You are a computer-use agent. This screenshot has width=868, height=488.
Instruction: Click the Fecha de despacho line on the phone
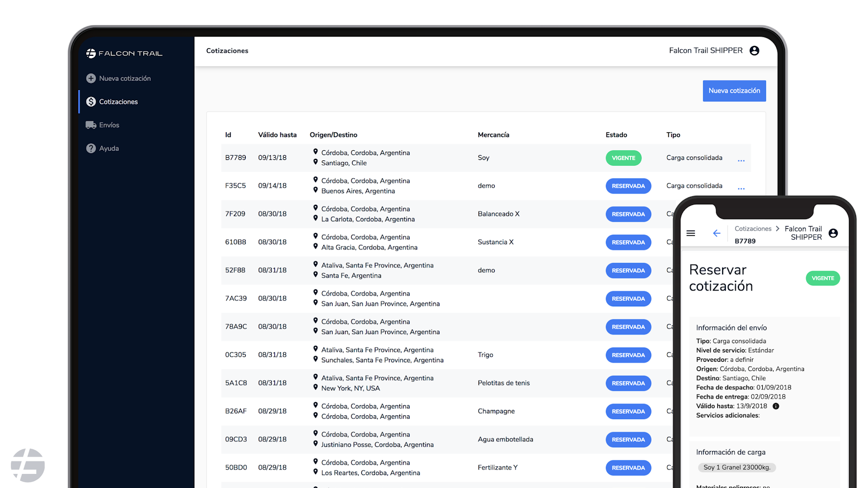tap(744, 388)
